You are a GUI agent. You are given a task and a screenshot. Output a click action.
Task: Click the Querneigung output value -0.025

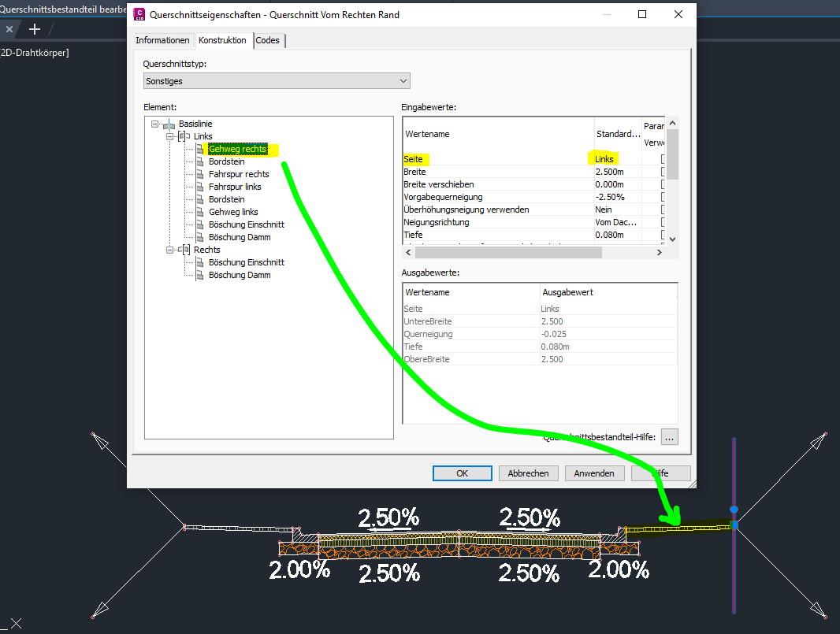tap(553, 334)
